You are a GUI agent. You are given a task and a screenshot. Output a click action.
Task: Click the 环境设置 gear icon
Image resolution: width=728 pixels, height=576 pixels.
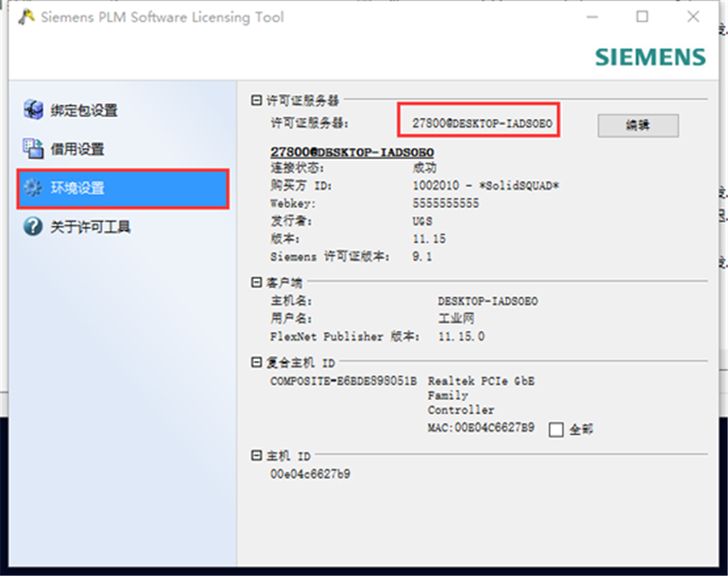(x=33, y=188)
